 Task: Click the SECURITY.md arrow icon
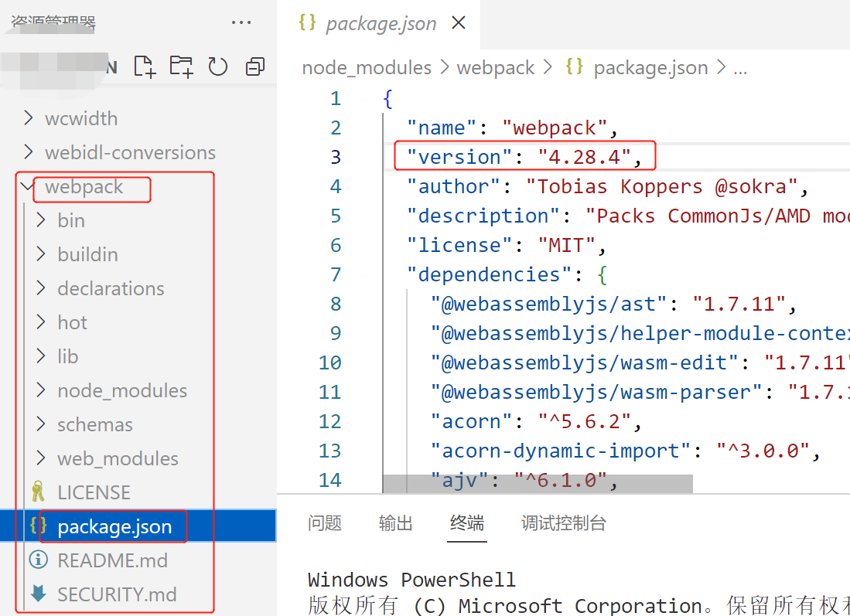38,594
